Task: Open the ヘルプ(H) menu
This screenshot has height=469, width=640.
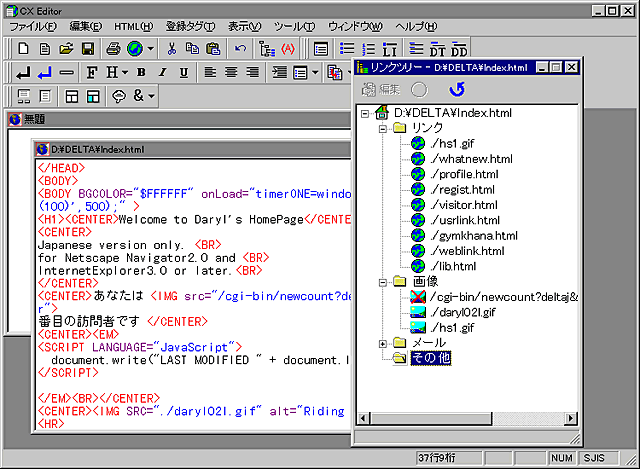Action: (x=416, y=27)
